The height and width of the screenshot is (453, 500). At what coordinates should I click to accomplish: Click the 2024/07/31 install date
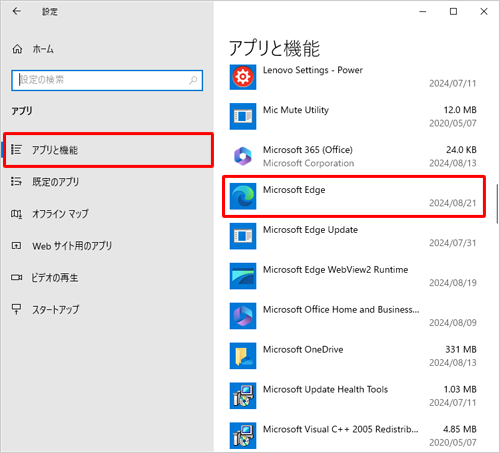pyautogui.click(x=453, y=243)
